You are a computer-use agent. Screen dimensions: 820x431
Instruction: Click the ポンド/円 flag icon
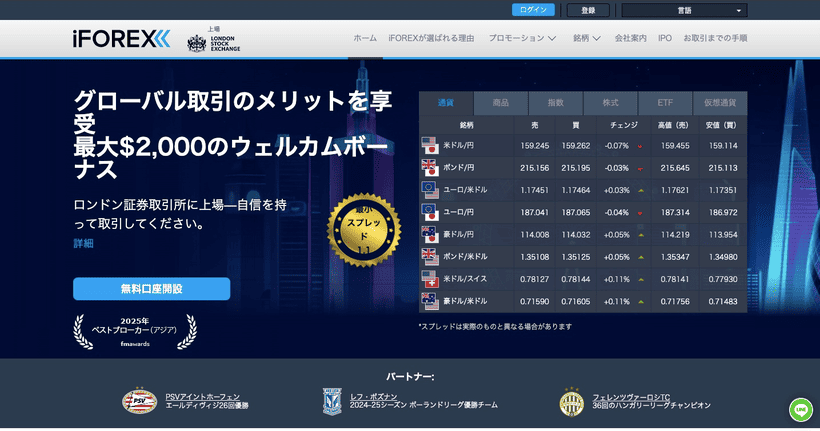[x=429, y=168]
